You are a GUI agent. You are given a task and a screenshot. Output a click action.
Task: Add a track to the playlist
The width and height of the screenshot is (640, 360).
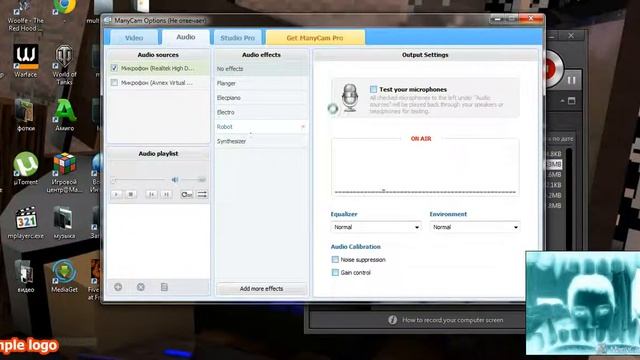(118, 287)
